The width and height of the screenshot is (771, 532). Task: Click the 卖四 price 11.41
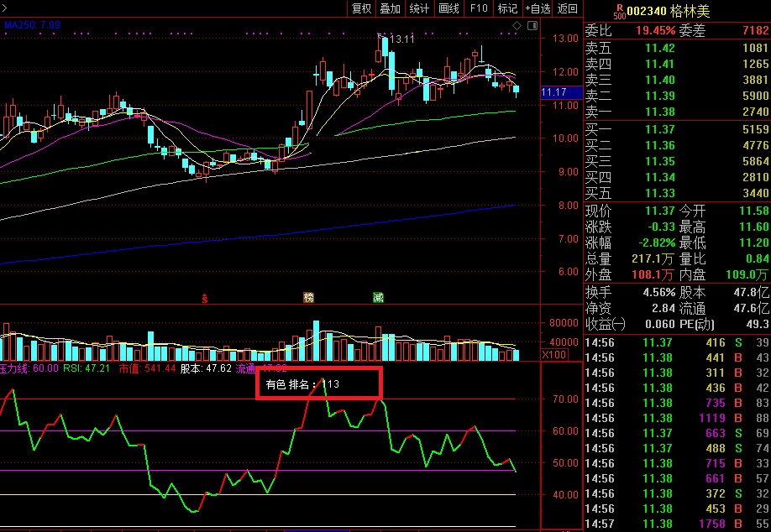pos(660,64)
